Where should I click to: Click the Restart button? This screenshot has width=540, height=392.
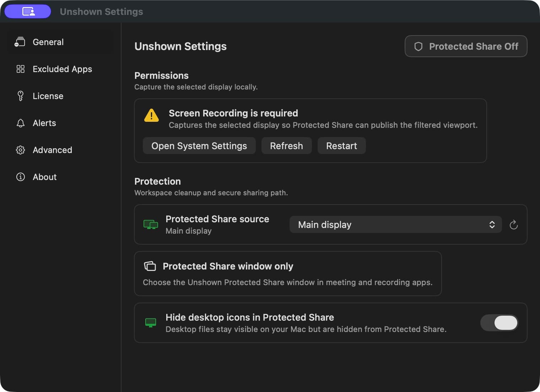341,146
